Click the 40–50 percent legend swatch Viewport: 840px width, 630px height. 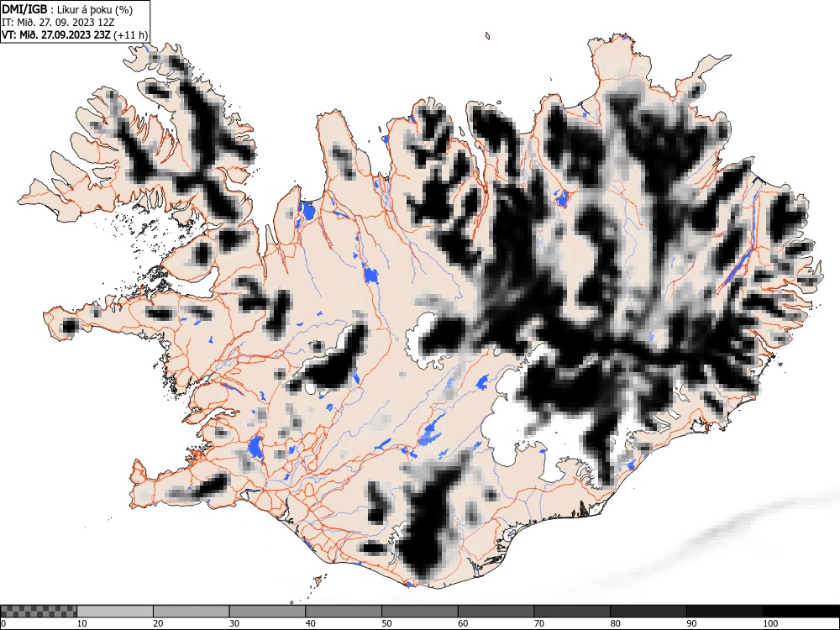[x=344, y=612]
